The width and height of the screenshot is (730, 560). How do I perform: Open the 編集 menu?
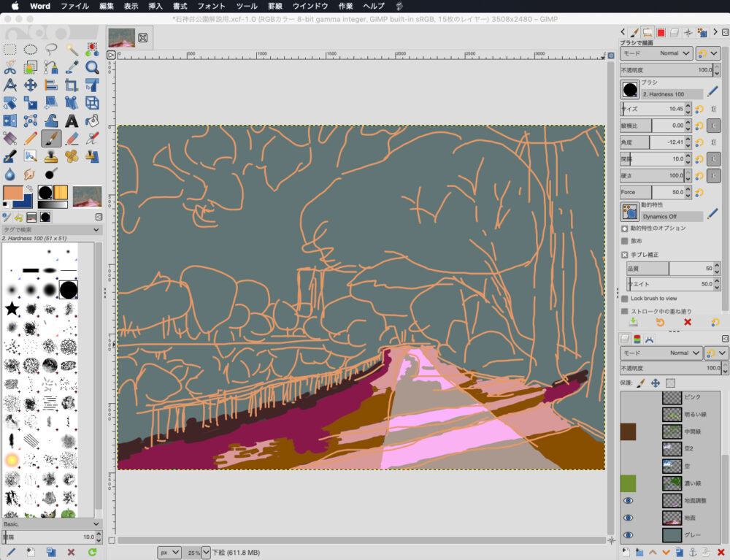(107, 6)
